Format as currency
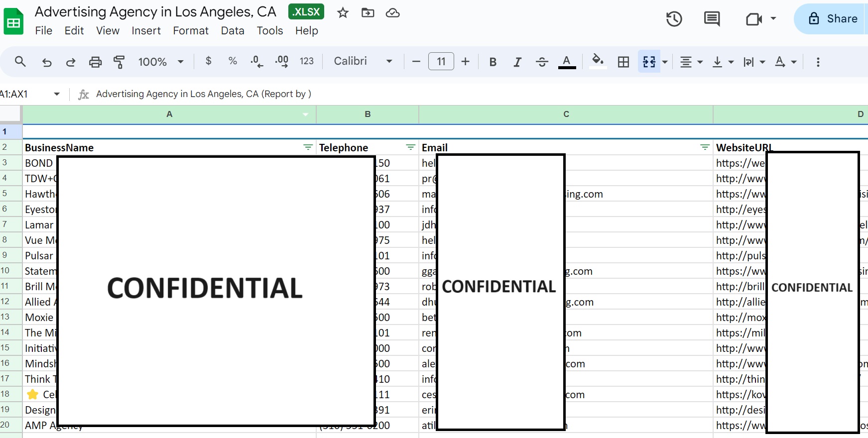 coord(209,61)
